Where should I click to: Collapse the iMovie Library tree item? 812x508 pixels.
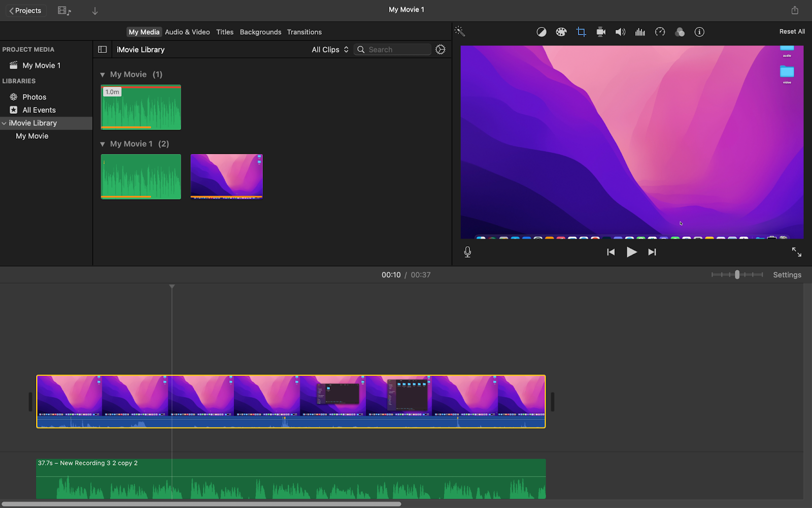4,123
